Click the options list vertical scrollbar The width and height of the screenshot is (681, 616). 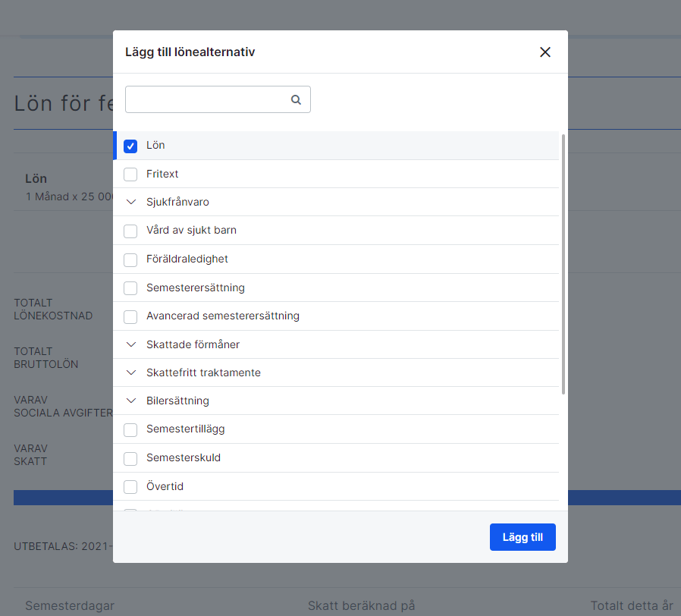pyautogui.click(x=563, y=264)
